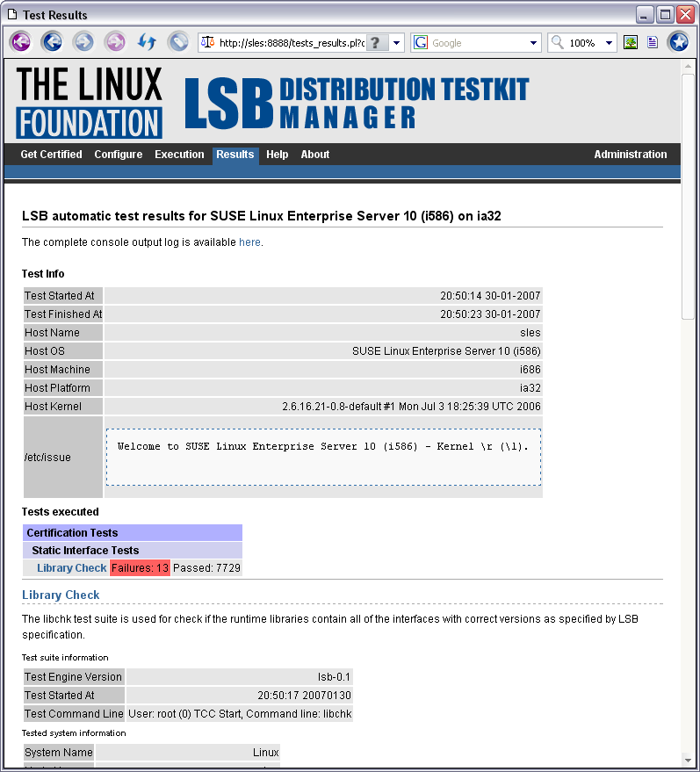Click the Test Command Line value cell
The image size is (700, 772).
click(240, 714)
